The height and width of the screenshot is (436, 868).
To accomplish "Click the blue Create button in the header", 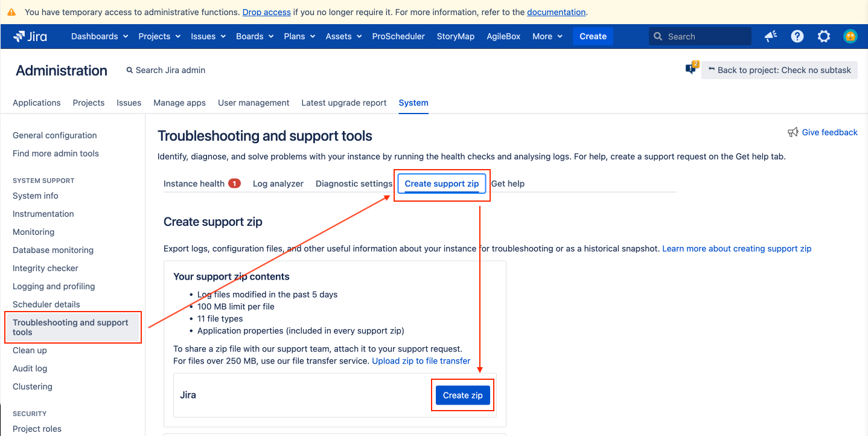I will coord(593,36).
